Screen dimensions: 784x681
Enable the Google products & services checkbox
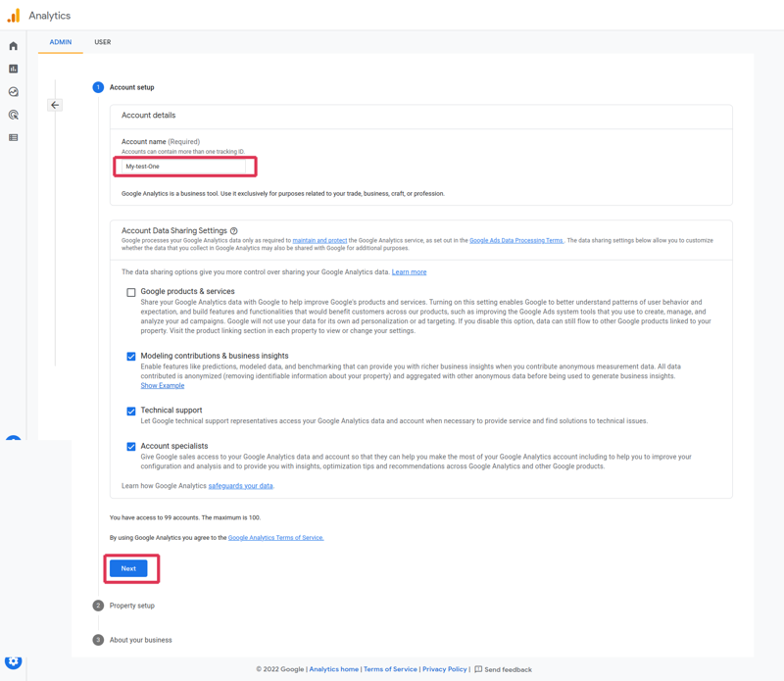point(129,292)
